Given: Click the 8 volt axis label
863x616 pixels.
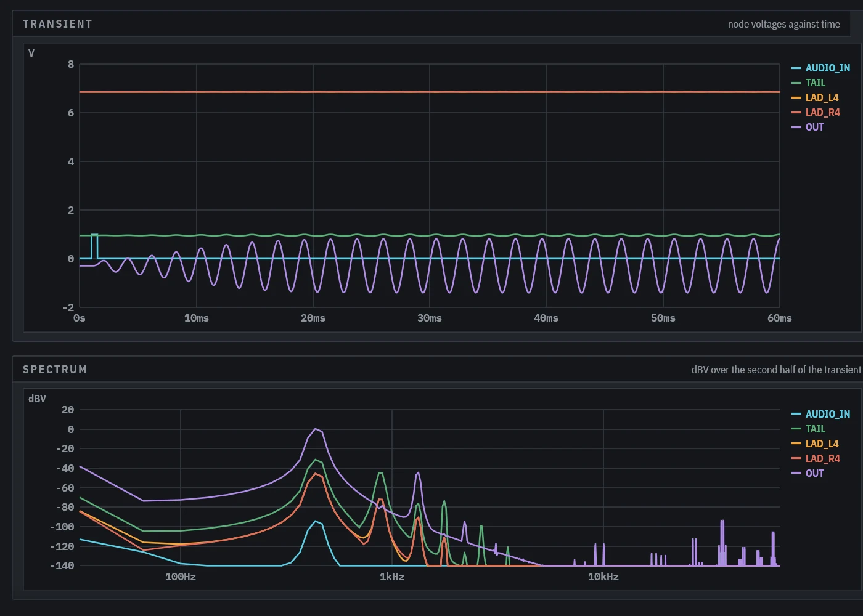Looking at the screenshot, I should [71, 64].
